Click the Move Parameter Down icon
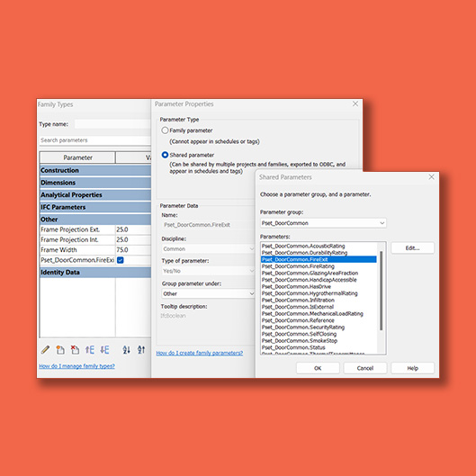The image size is (476, 476). point(104,350)
